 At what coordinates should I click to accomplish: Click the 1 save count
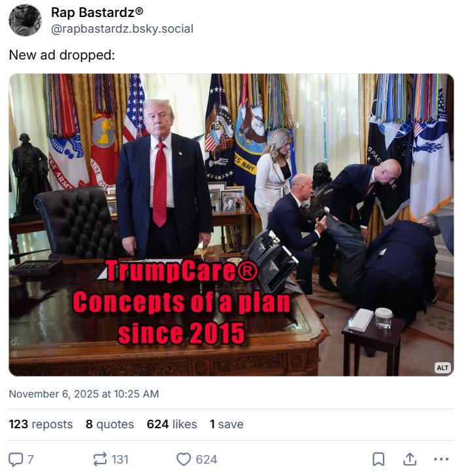click(x=226, y=424)
